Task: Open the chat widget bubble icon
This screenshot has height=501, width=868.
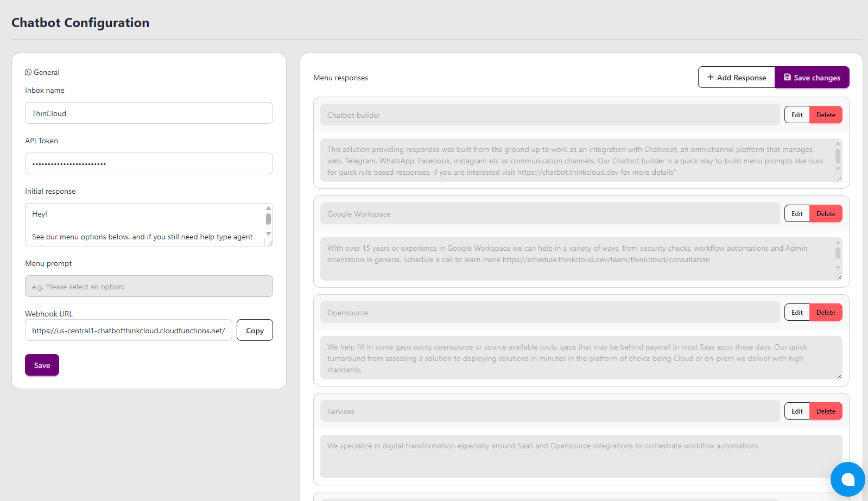Action: (x=847, y=479)
